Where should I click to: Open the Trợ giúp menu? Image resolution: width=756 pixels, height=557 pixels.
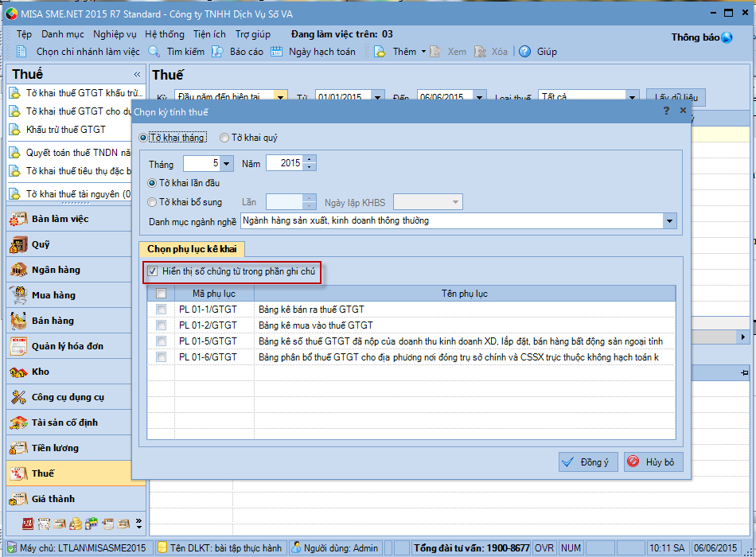[x=253, y=34]
